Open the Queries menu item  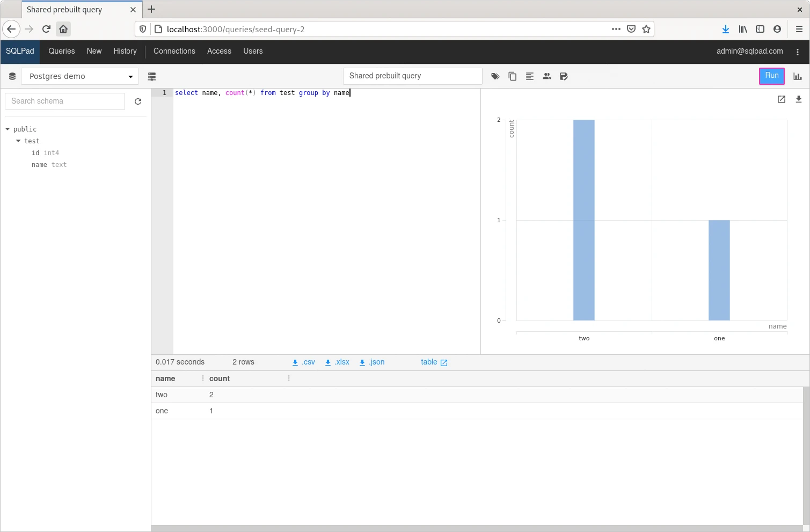click(62, 51)
